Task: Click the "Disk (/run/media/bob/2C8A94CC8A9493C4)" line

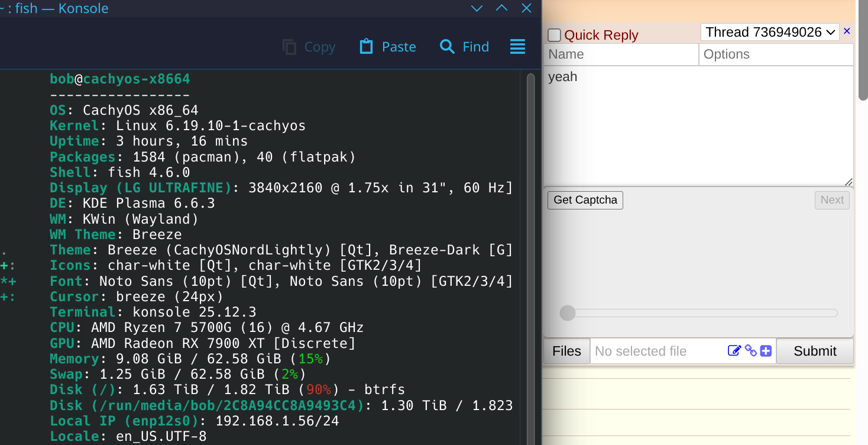Action: point(281,405)
